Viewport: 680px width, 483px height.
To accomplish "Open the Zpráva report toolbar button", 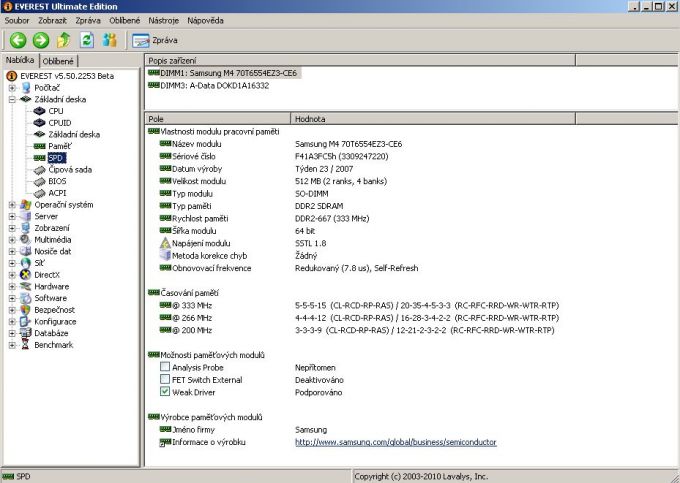I will coord(155,40).
